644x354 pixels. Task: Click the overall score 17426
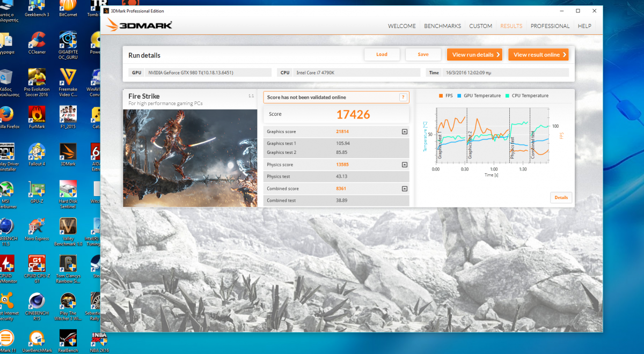click(x=353, y=114)
